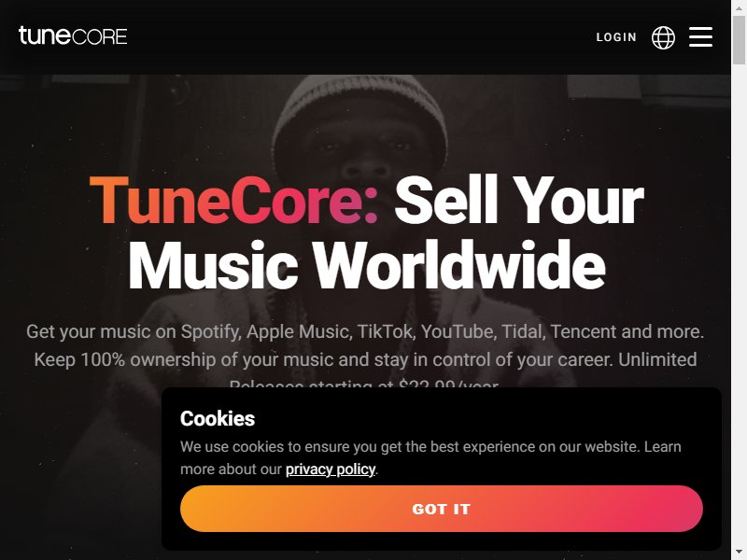Open the globe language selector icon
This screenshot has width=747, height=560.
pos(663,37)
